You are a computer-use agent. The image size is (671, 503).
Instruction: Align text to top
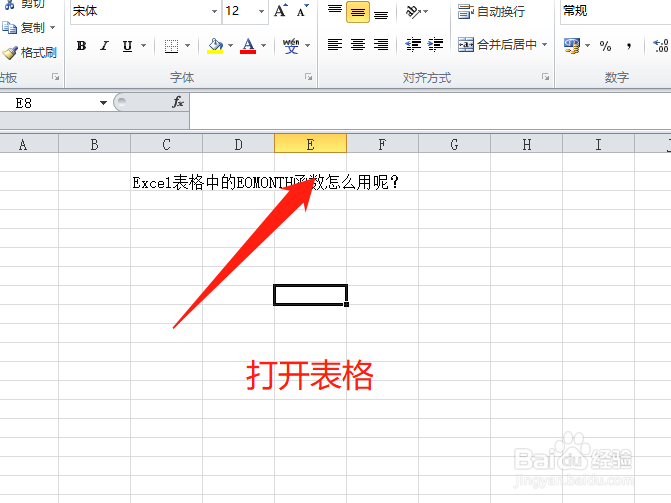coord(335,11)
